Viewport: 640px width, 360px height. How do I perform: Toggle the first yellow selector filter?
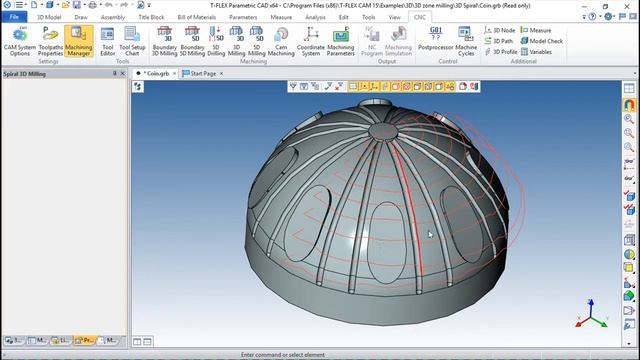[353, 86]
